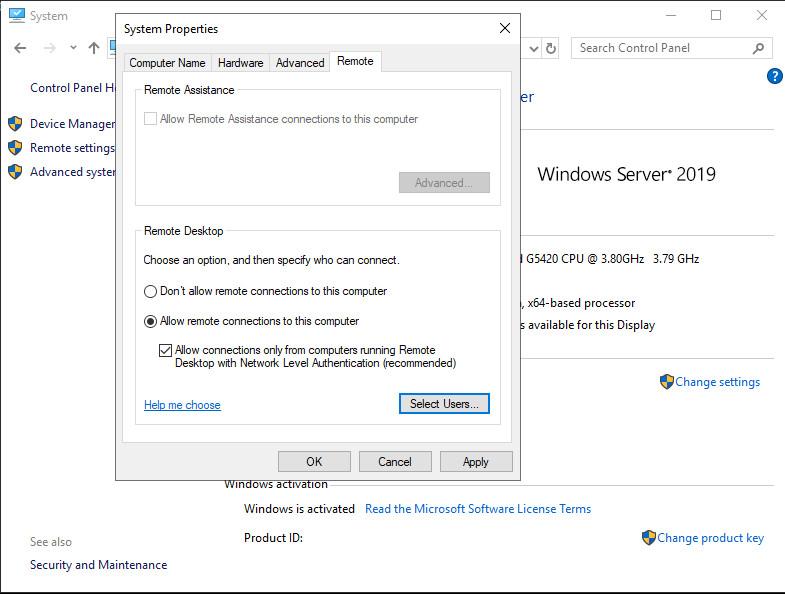Click the Device Manager shield icon

[x=15, y=124]
